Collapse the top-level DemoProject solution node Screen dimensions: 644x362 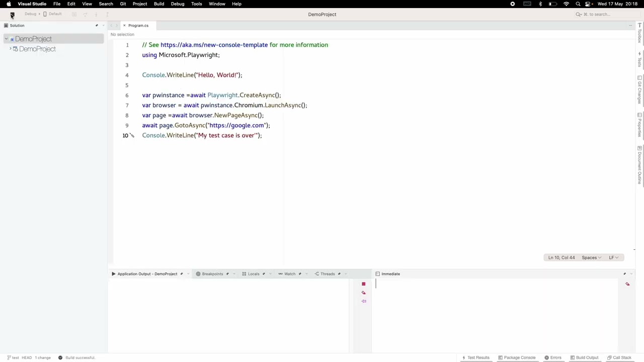click(6, 39)
